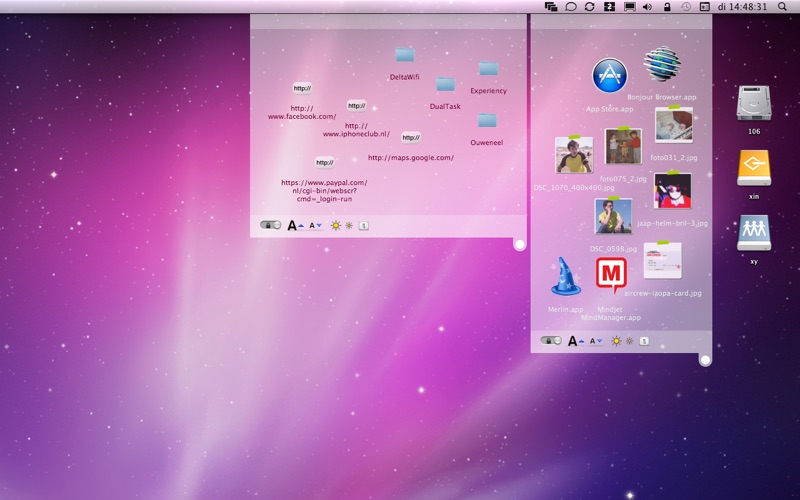Screen dimensions: 800x500
Task: Decrease font size in right panel toolbar
Action: pos(596,341)
